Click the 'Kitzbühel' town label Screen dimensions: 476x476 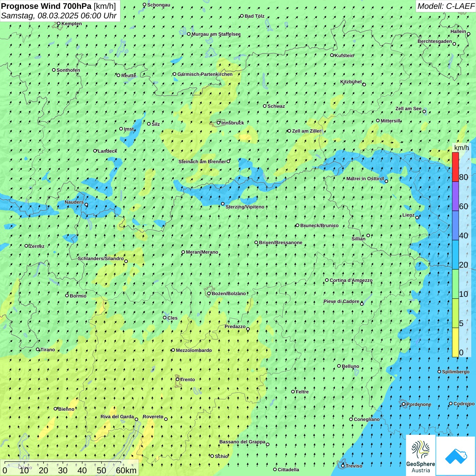click(x=351, y=82)
